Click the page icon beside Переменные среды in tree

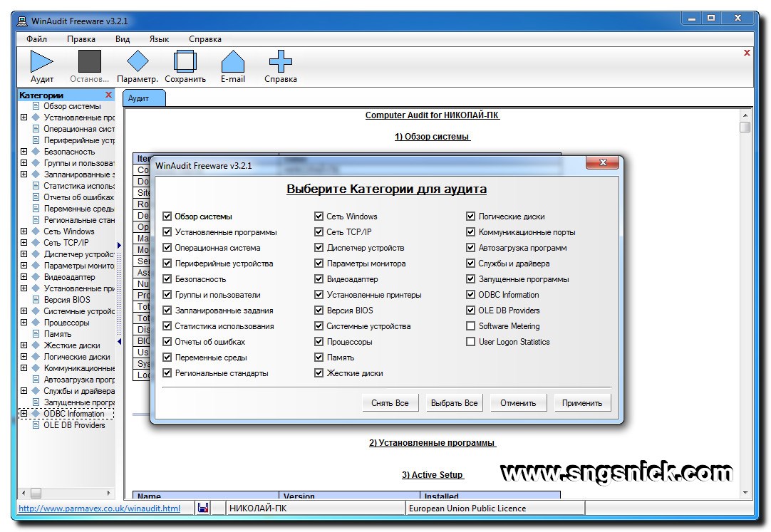[x=36, y=208]
